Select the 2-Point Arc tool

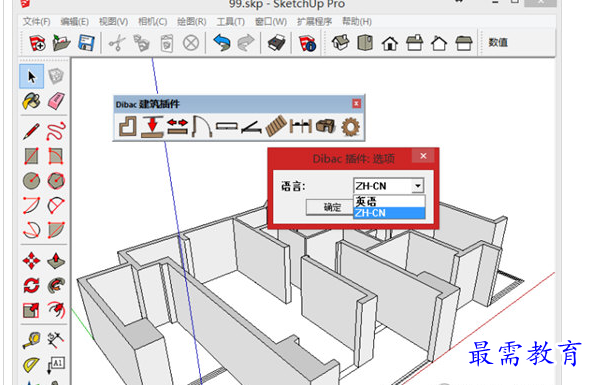[x=56, y=205]
